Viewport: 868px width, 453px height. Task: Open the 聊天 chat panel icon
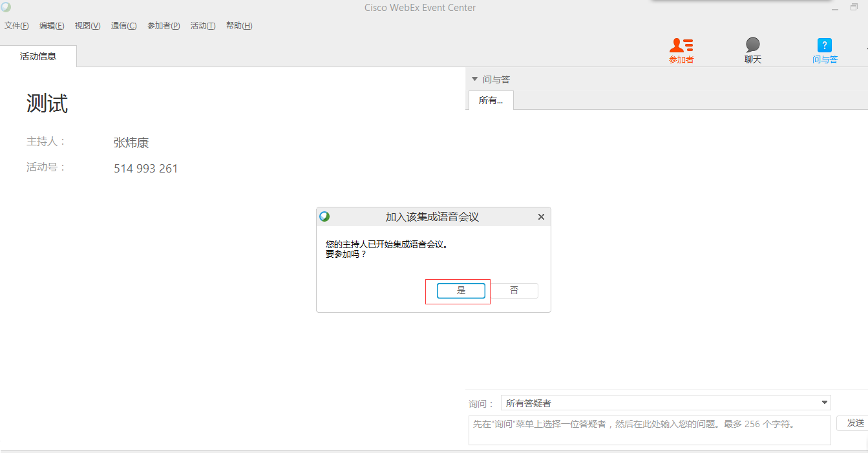click(753, 50)
